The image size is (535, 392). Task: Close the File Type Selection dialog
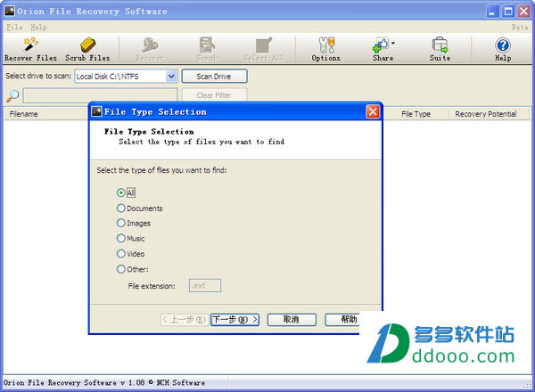373,111
